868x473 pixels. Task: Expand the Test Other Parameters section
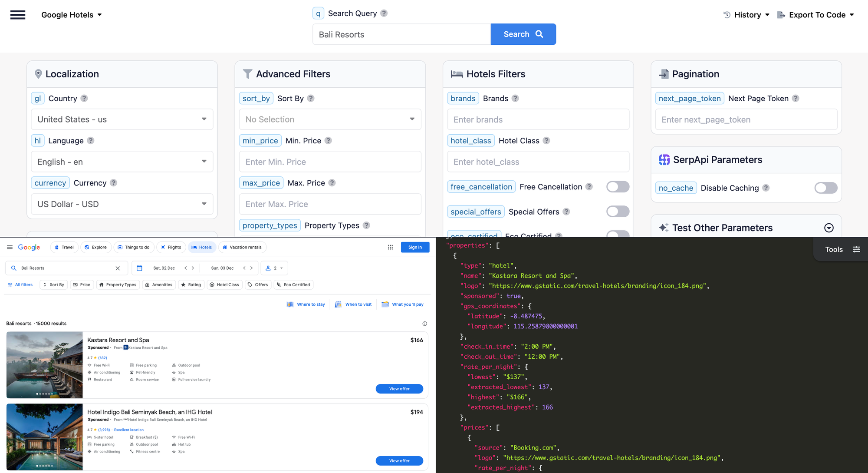coord(829,228)
